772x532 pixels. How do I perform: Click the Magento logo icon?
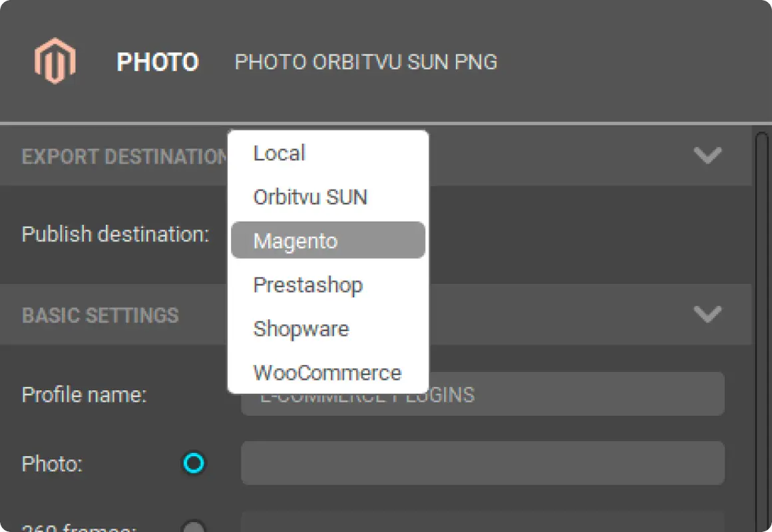point(56,60)
